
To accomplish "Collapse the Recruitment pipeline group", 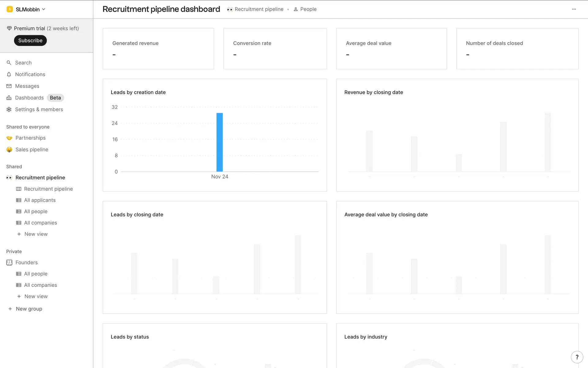I will (40, 178).
